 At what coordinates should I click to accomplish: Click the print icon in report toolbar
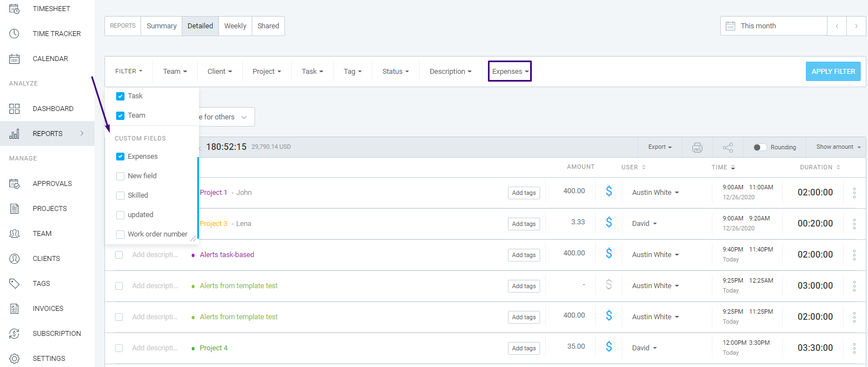(x=697, y=147)
